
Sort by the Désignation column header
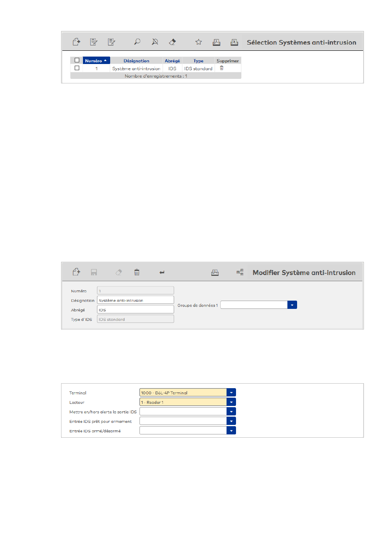136,61
